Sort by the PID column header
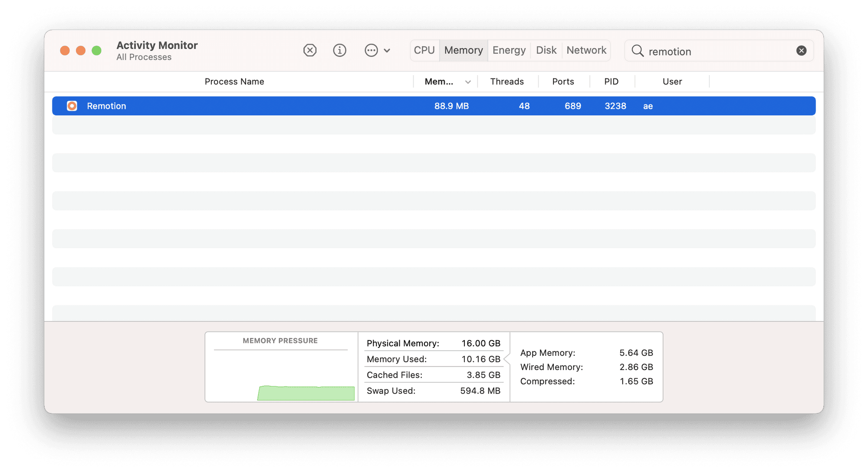This screenshot has height=472, width=868. 611,82
